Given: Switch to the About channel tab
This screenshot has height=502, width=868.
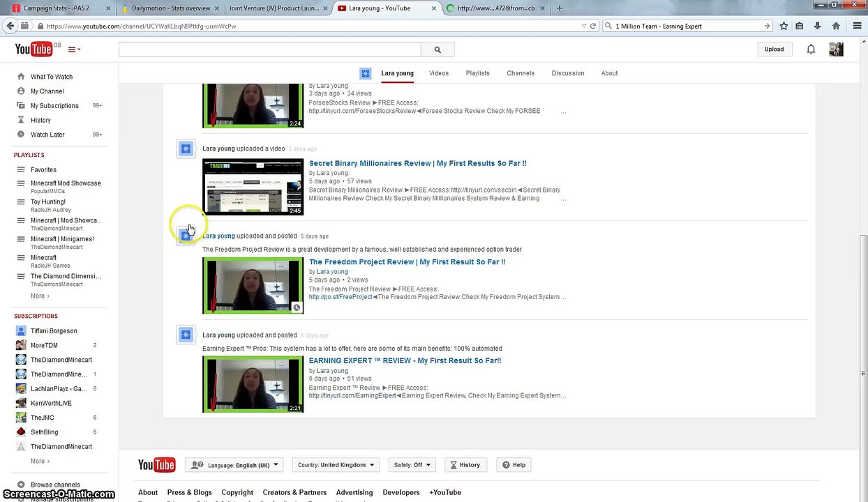Looking at the screenshot, I should click(x=609, y=73).
